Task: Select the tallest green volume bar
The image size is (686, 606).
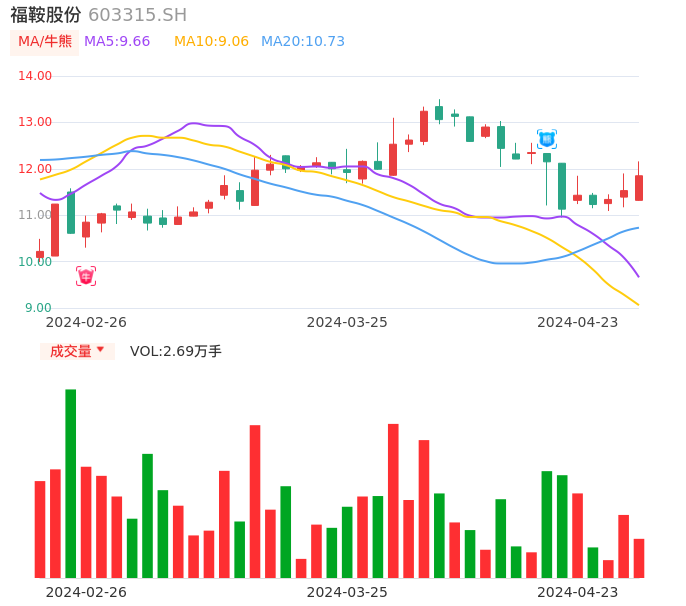Action: pos(71,483)
